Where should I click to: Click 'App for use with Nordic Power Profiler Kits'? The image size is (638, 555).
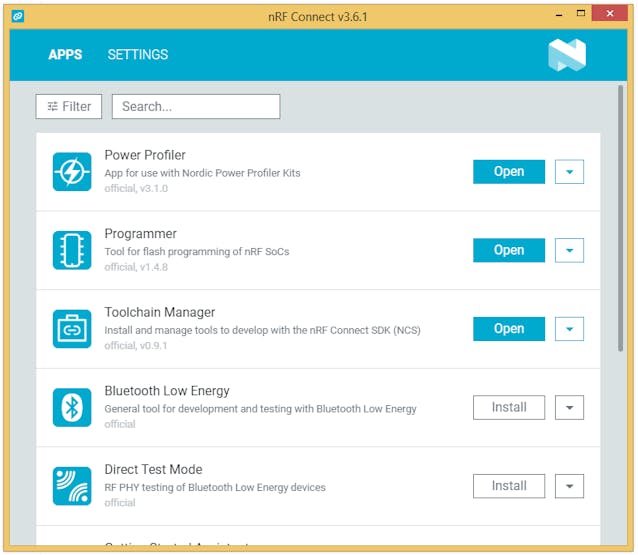[x=202, y=173]
